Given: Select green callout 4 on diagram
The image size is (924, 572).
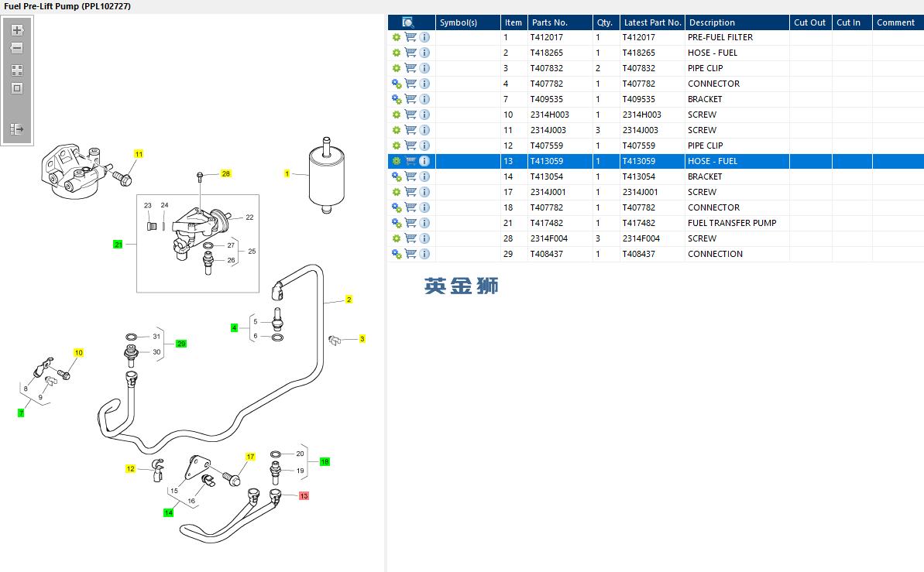Looking at the screenshot, I should (x=234, y=327).
